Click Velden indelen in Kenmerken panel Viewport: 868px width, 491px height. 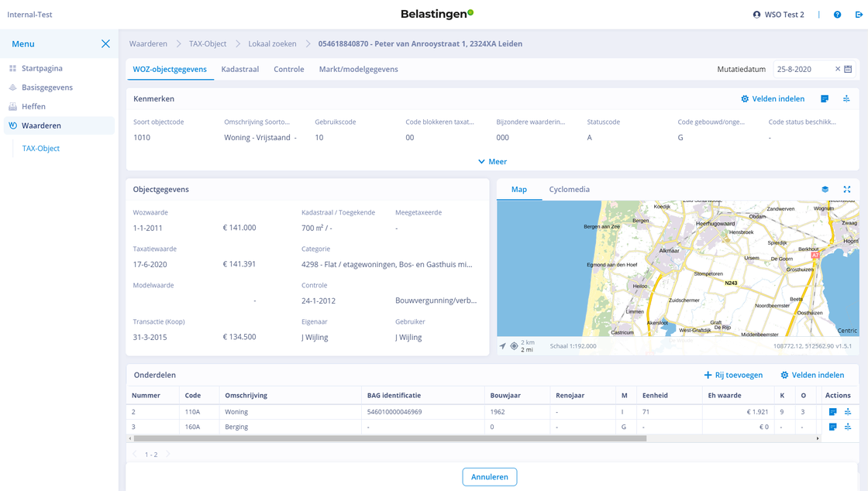click(773, 99)
